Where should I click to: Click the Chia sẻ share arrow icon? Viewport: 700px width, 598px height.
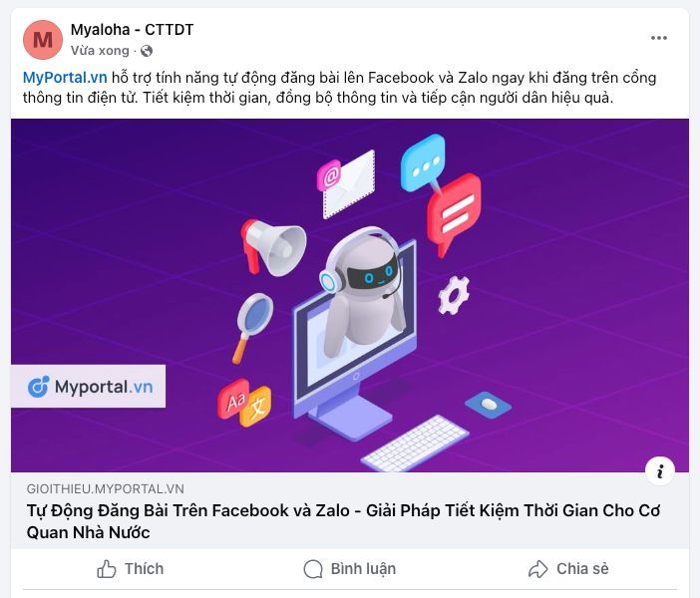point(537,569)
